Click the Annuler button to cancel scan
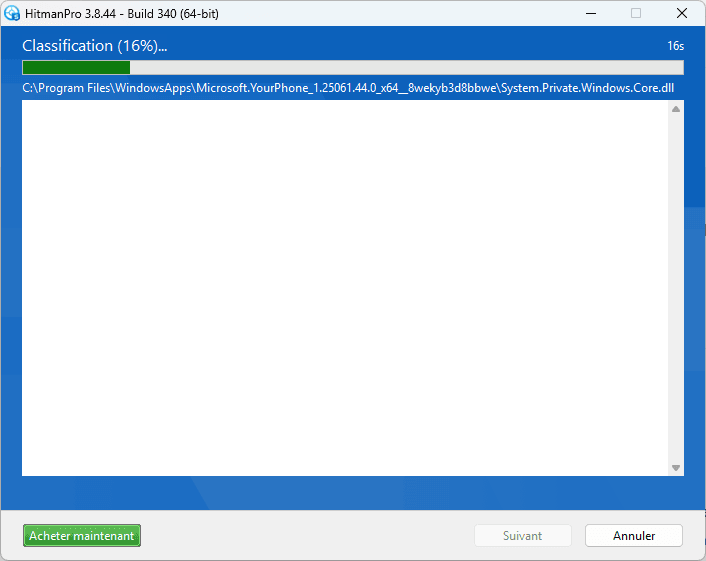 click(x=634, y=536)
